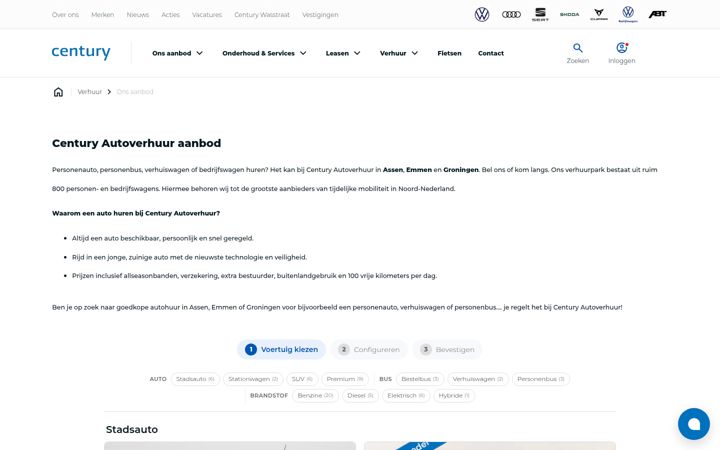
Task: Open the Vestigingen link
Action: pos(320,15)
